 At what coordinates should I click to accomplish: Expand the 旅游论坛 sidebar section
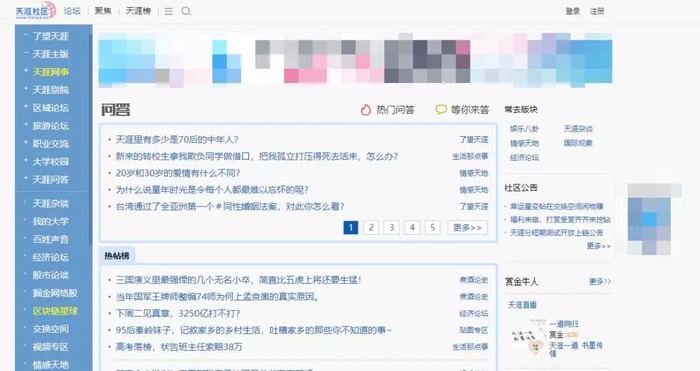pyautogui.click(x=25, y=125)
